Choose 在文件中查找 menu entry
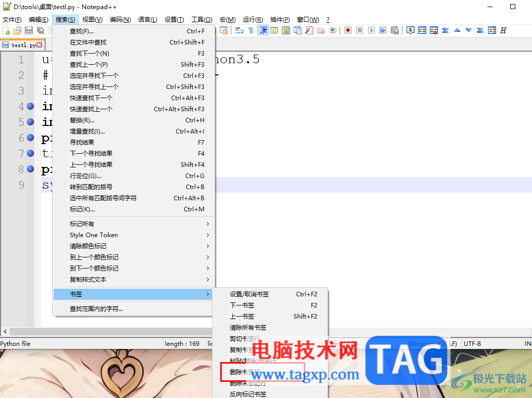The width and height of the screenshot is (532, 398). [x=133, y=42]
